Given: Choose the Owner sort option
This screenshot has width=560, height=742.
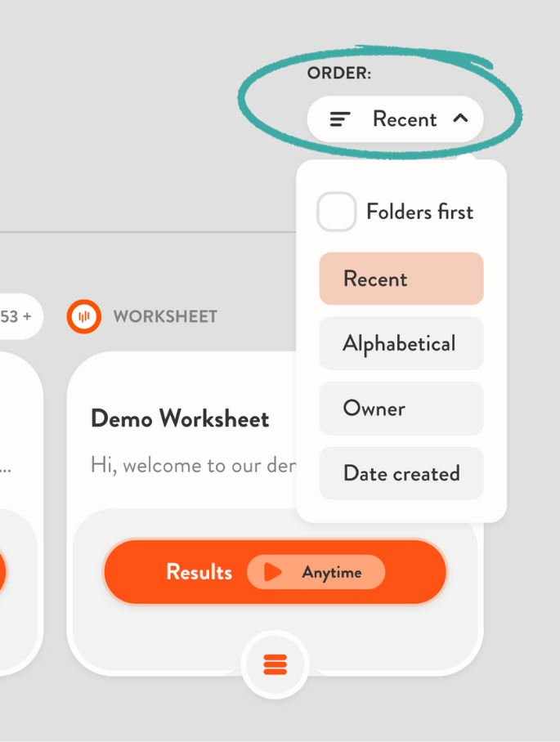Looking at the screenshot, I should tap(401, 409).
